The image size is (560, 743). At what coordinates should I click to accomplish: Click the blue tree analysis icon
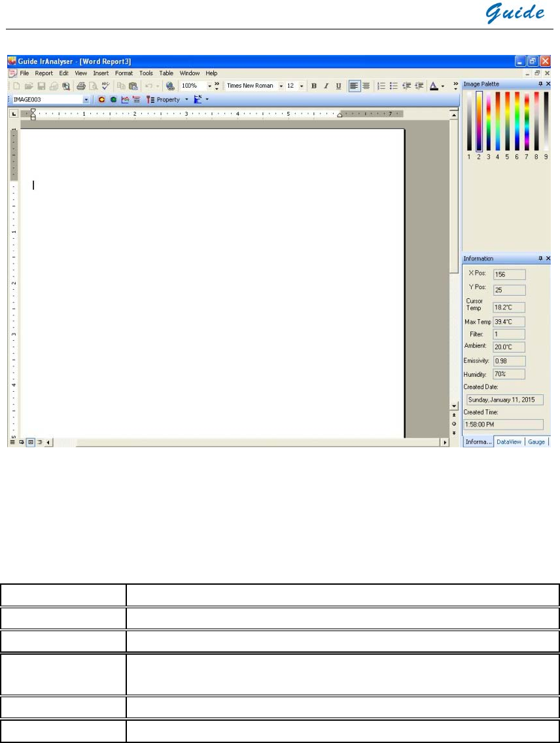(198, 99)
